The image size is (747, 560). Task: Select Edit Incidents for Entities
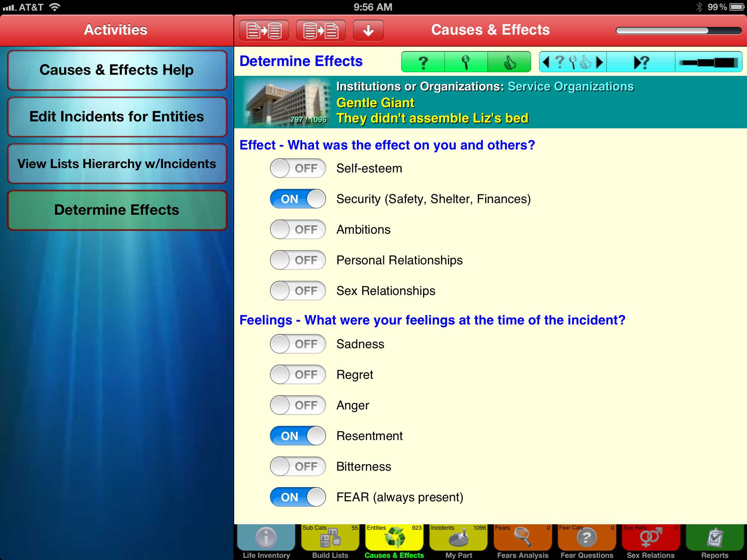point(117,117)
